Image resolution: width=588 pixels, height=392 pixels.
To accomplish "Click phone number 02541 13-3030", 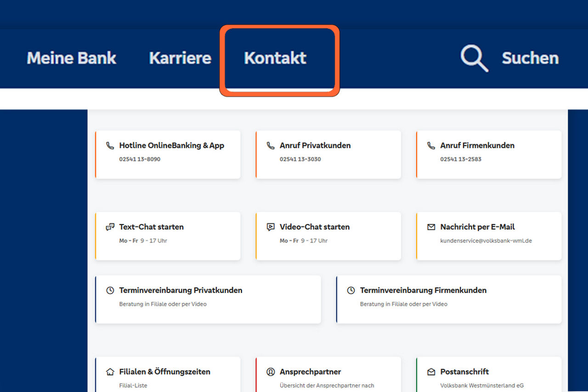I will click(300, 159).
